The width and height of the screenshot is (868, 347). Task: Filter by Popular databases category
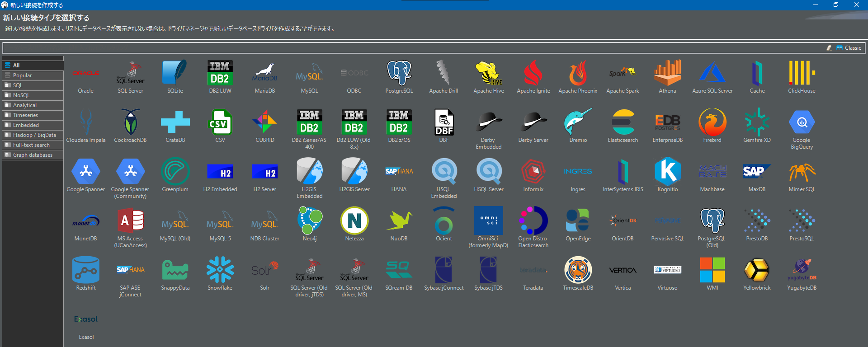point(33,75)
